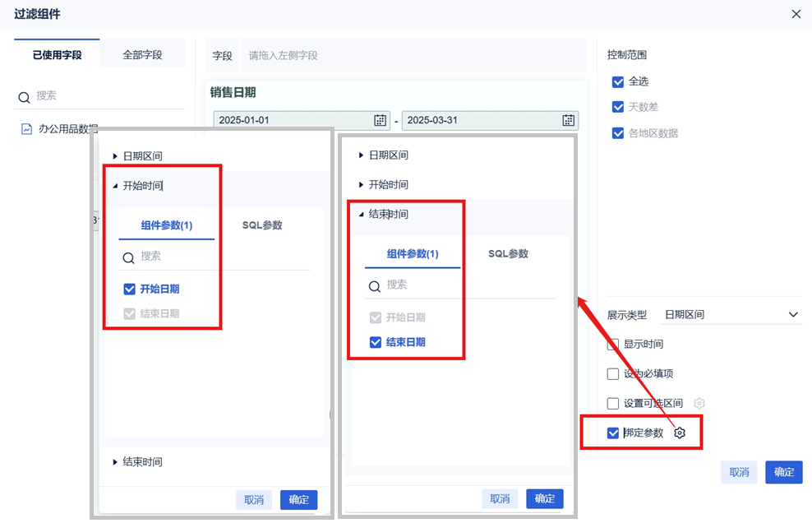Uncheck the 全选 checkbox in 控制范围
The height and width of the screenshot is (523, 812).
(617, 81)
